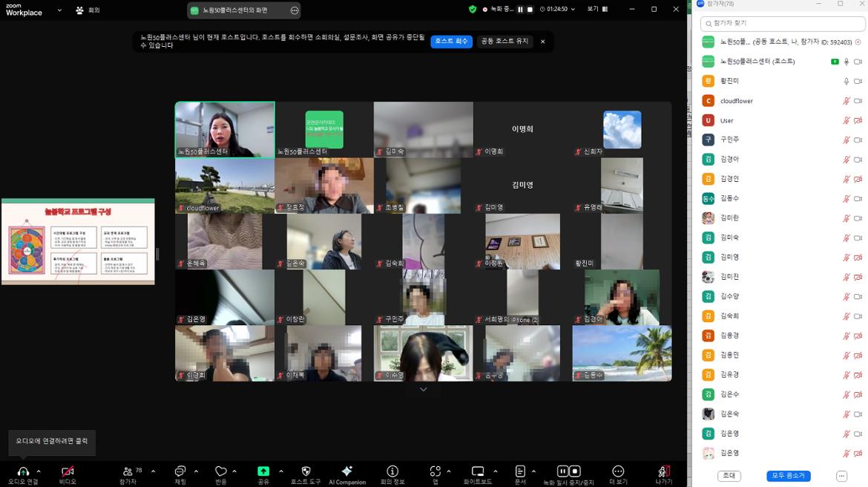Viewport: 868px width, 487px height.
Task: Toggle cloudflower's muted microphone in participant list
Action: pos(846,101)
